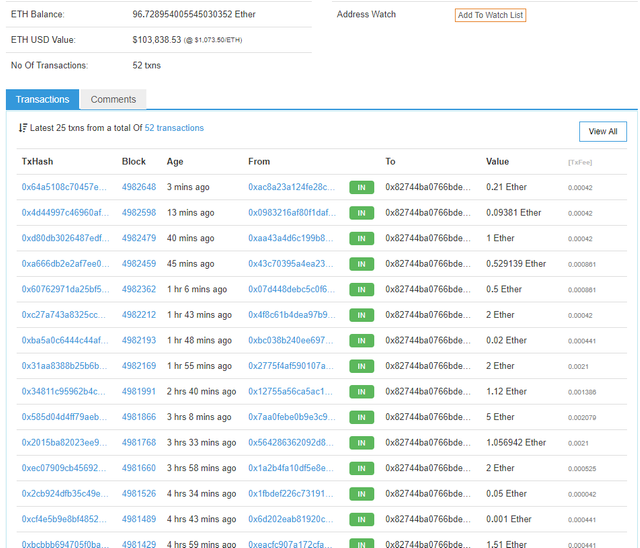Screen dimensions: 640x548
Task: Open block 4982459
Action: tap(139, 264)
